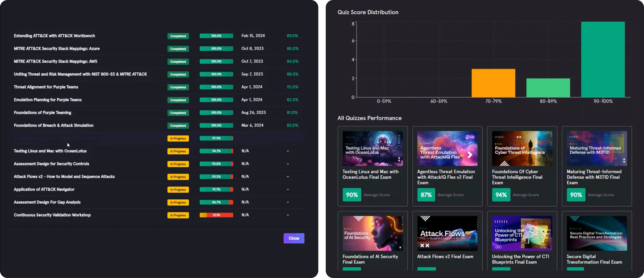Open the Maturing Threat-Informed Defense M3TID thumbnail

[597, 148]
